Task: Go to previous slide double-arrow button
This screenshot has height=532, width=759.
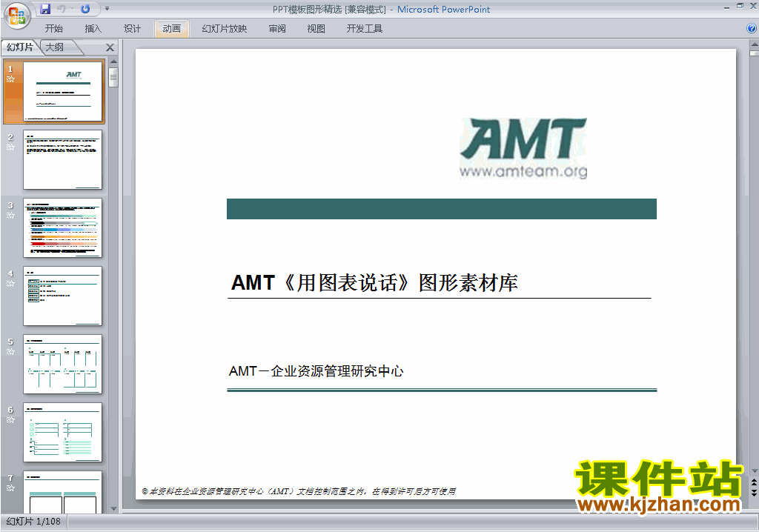Action: (754, 482)
